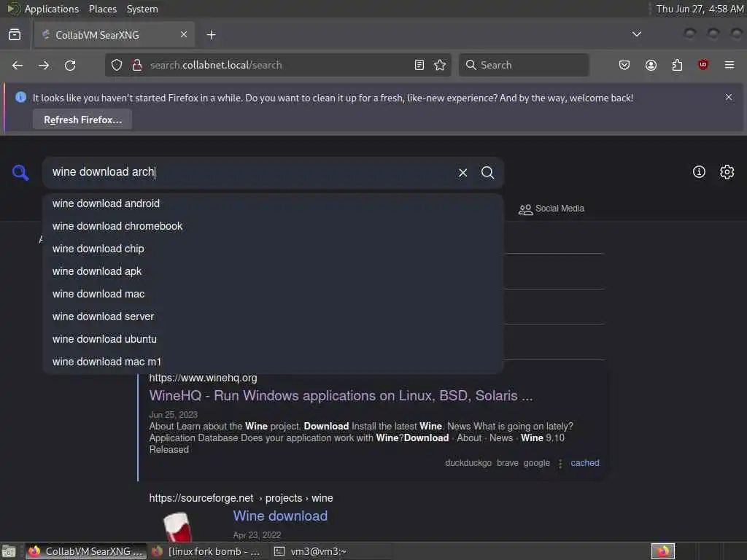Click the Thu Jun 27 clock
The height and width of the screenshot is (560, 747).
pyautogui.click(x=700, y=9)
